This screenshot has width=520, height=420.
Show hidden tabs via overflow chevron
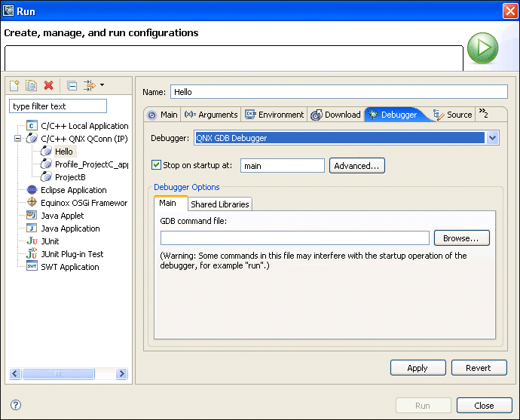pos(483,115)
